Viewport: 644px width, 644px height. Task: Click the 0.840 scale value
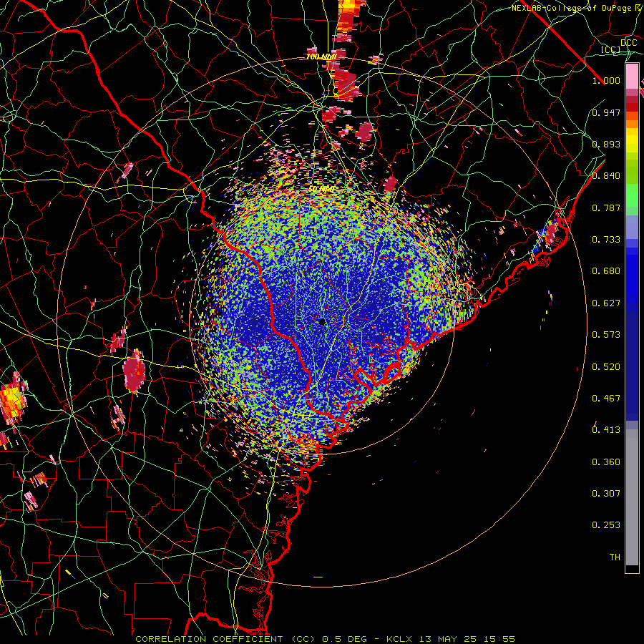[606, 176]
